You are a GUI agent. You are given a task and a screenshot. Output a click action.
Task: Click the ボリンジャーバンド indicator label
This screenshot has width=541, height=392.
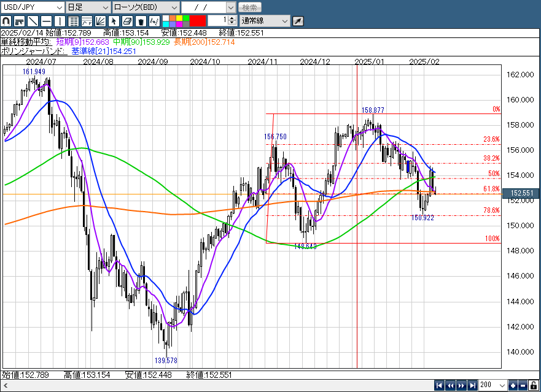tap(33, 51)
